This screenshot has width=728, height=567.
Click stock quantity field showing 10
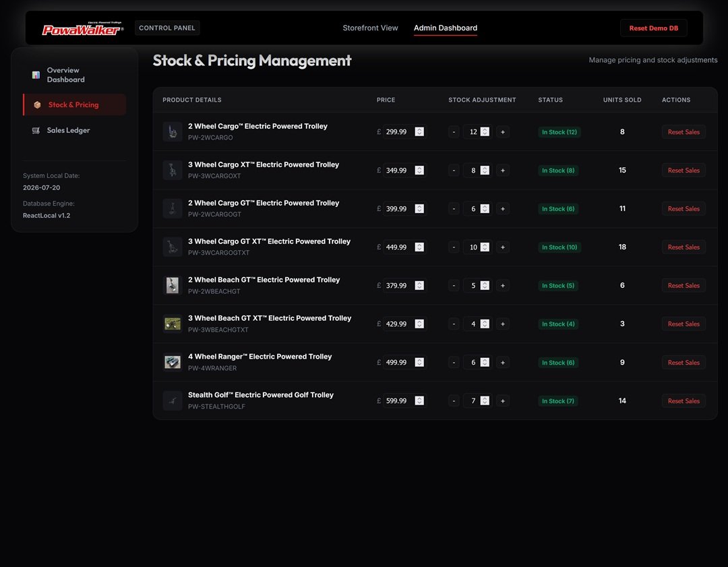pyautogui.click(x=477, y=247)
